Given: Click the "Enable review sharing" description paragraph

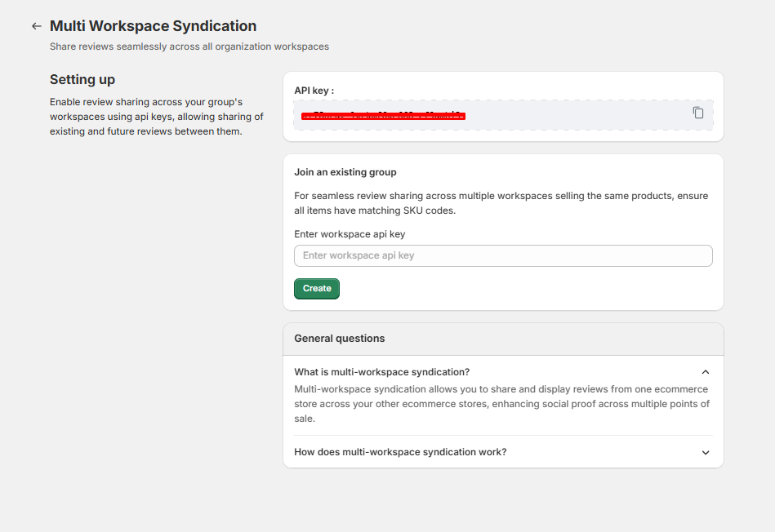Looking at the screenshot, I should [156, 117].
